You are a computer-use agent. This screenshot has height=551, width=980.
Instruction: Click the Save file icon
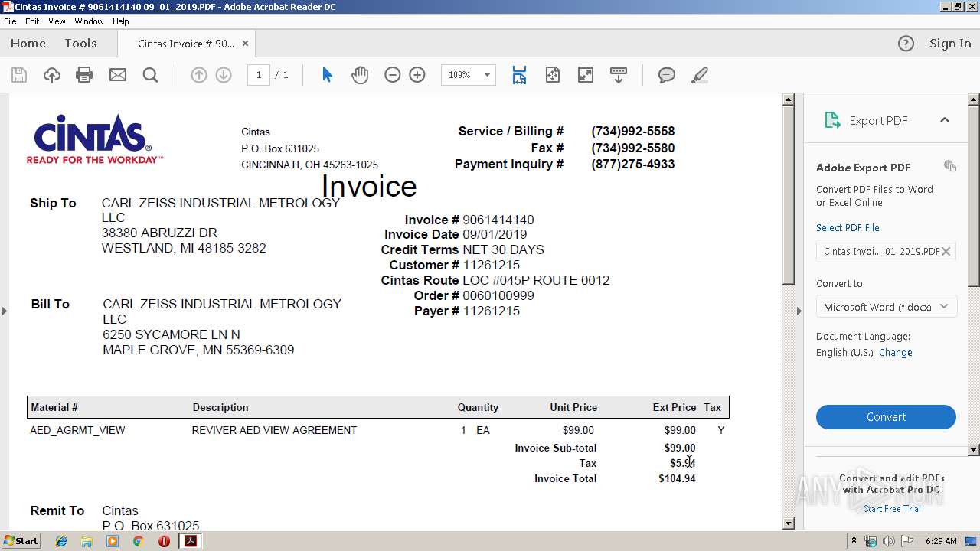[19, 75]
